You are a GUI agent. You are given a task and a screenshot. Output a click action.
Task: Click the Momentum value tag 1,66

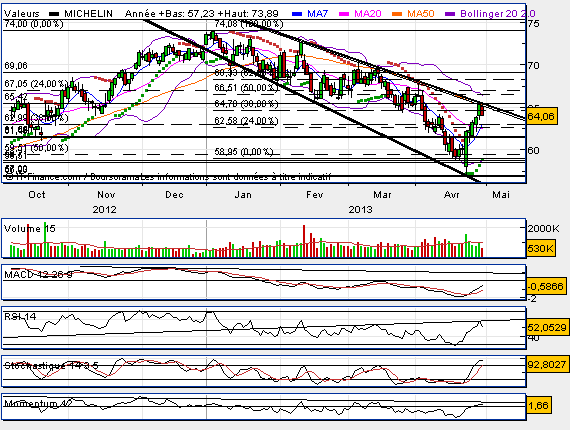tap(538, 405)
